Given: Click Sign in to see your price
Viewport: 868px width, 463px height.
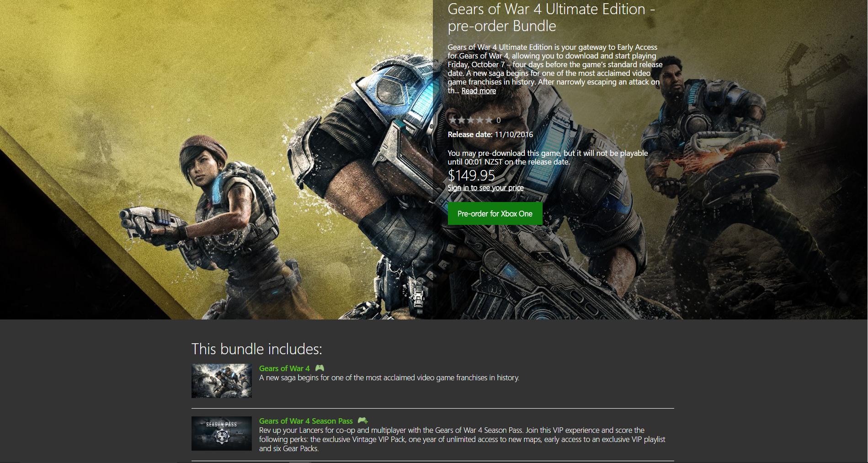Looking at the screenshot, I should pyautogui.click(x=485, y=188).
